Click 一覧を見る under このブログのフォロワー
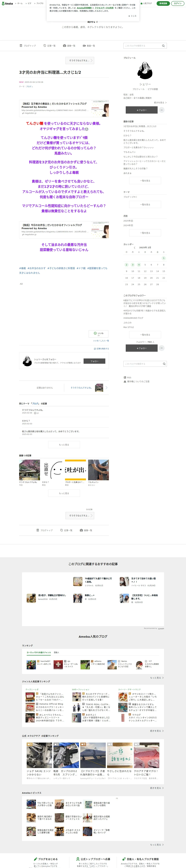This screenshot has width=186, height=868. (x=145, y=335)
